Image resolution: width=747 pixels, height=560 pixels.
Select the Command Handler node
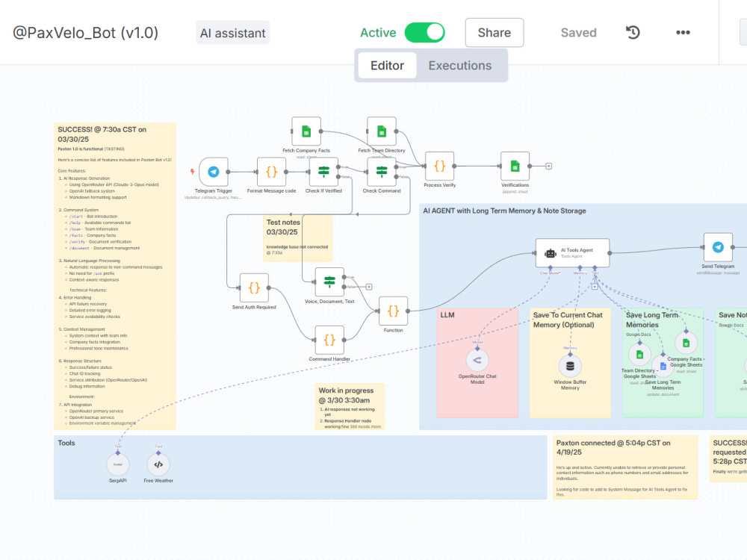tap(329, 340)
